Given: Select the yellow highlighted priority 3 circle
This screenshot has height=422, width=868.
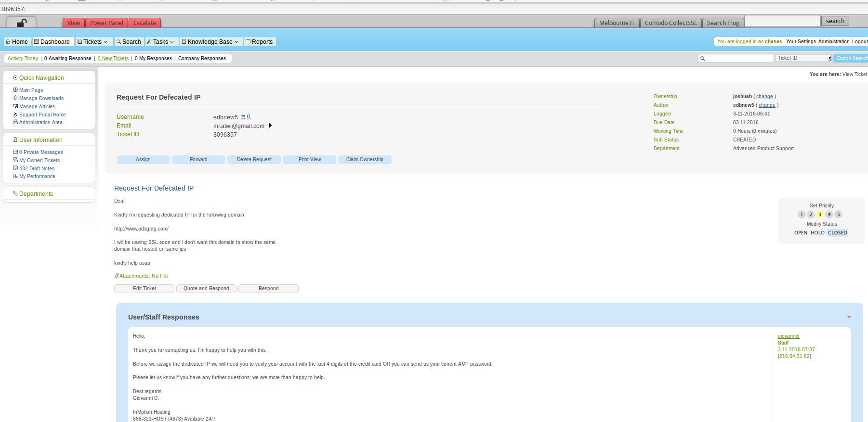Looking at the screenshot, I should 820,215.
